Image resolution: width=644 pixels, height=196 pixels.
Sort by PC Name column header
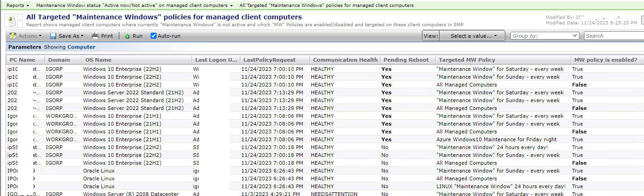pos(22,60)
